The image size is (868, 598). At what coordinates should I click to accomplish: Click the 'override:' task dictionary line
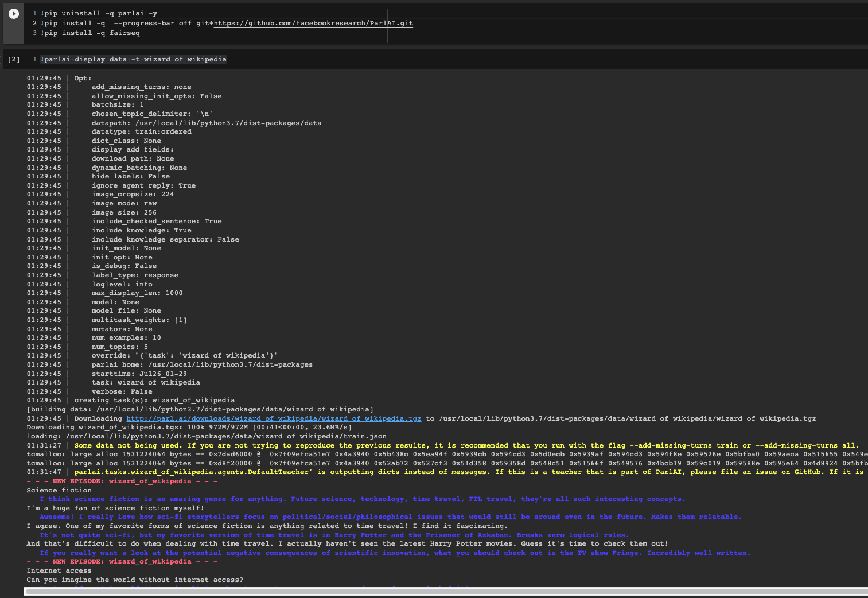(185, 355)
